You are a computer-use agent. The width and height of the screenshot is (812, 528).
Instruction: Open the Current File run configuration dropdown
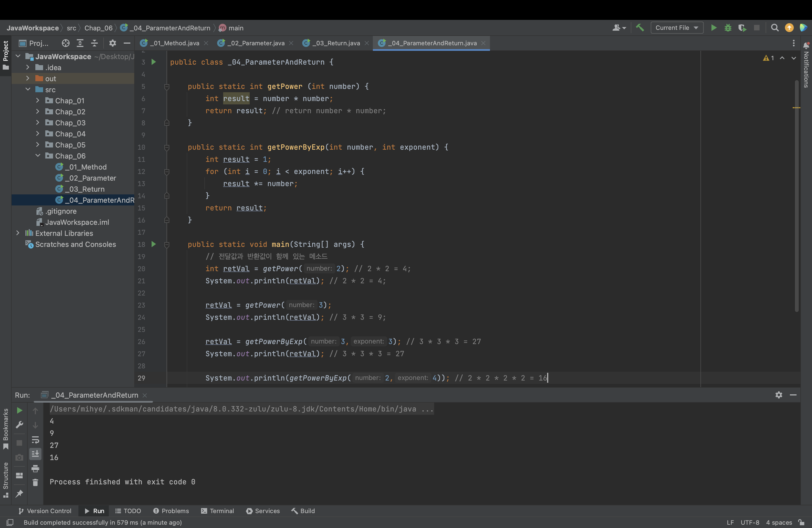(x=677, y=28)
